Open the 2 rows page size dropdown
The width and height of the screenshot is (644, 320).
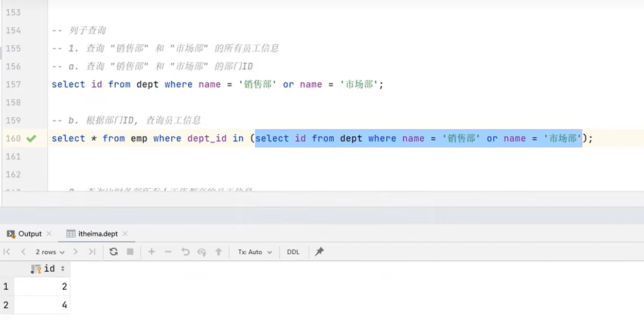click(50, 252)
